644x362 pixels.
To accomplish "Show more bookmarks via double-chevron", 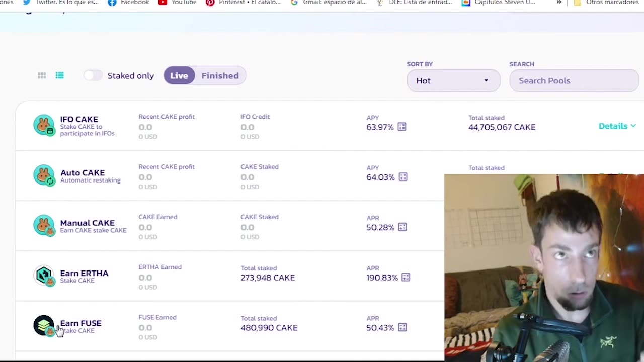I will [x=559, y=3].
